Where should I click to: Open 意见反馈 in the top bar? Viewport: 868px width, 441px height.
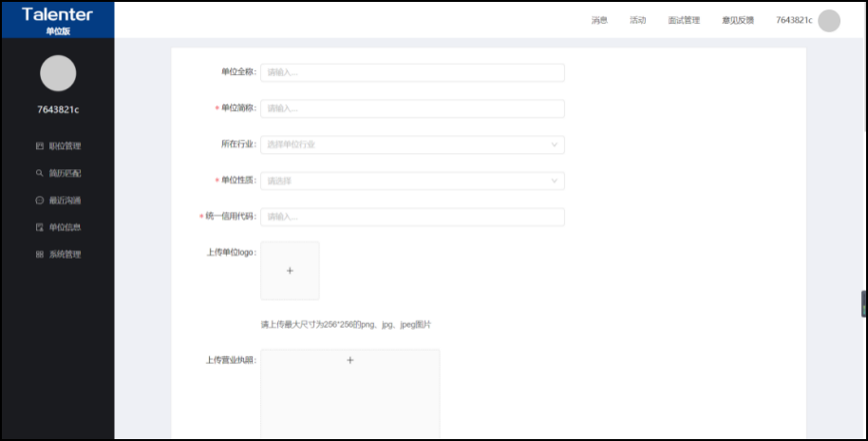point(738,21)
